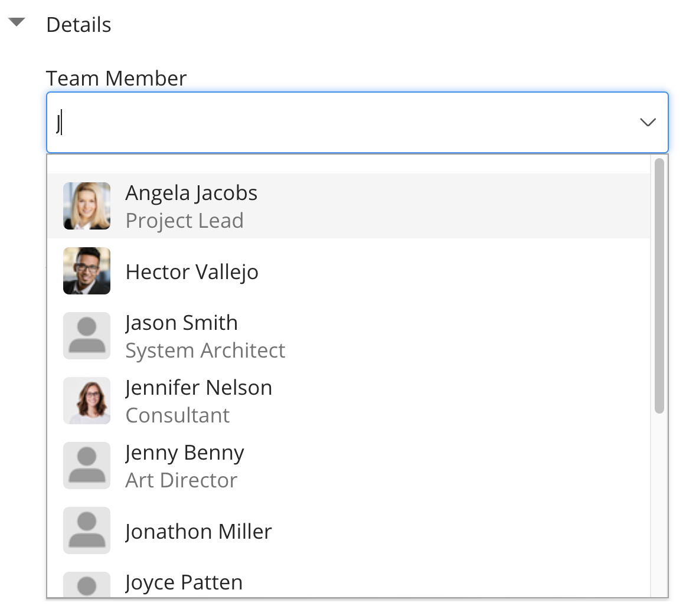Screen dimensions: 686x616
Task: Toggle the Team Member dropdown chevron
Action: tap(648, 123)
